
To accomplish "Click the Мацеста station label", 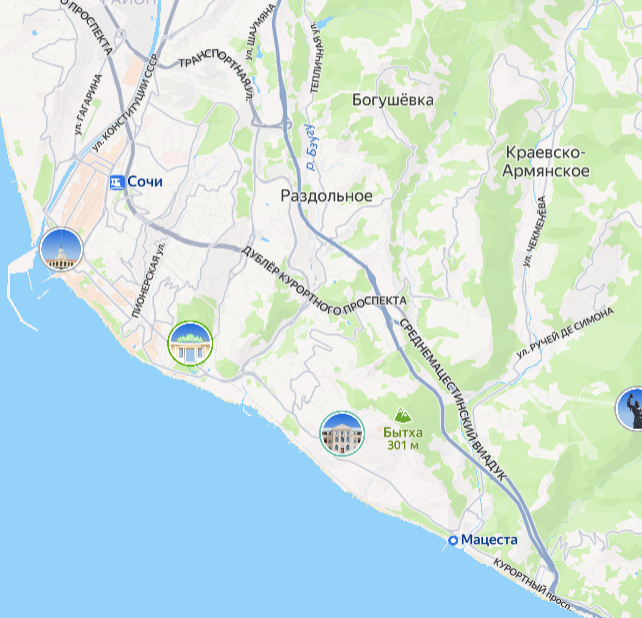I will coord(489,540).
